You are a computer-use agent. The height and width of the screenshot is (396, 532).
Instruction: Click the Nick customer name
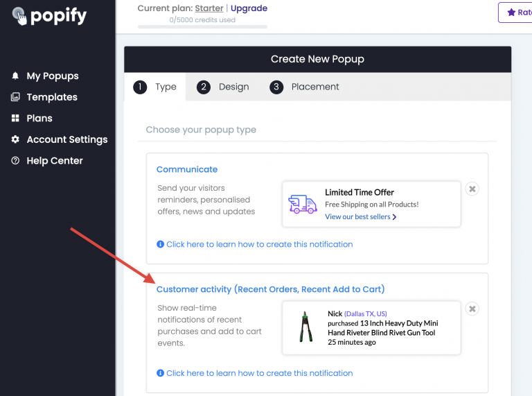(x=335, y=313)
